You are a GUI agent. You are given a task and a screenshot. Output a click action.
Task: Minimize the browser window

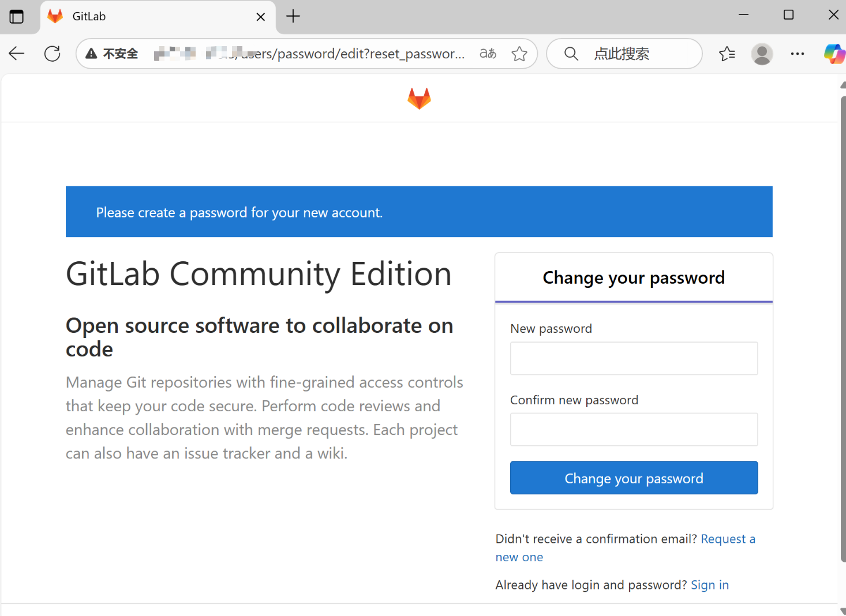click(743, 15)
